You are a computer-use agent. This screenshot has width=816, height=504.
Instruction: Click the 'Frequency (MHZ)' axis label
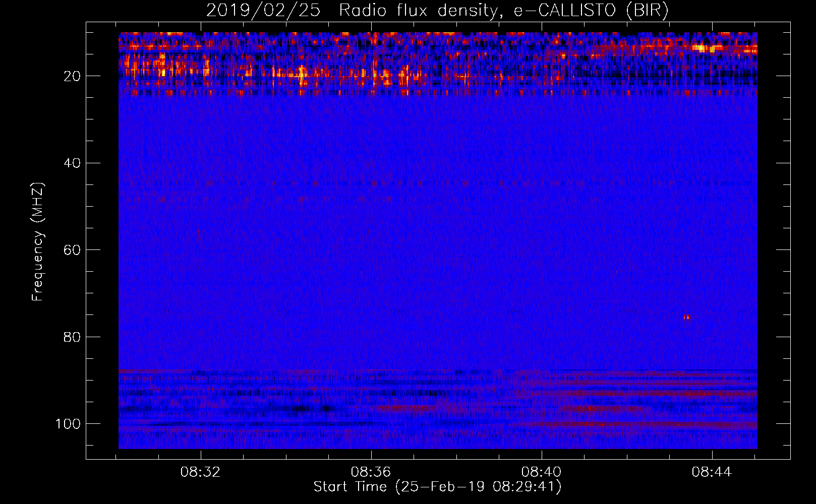(x=38, y=241)
